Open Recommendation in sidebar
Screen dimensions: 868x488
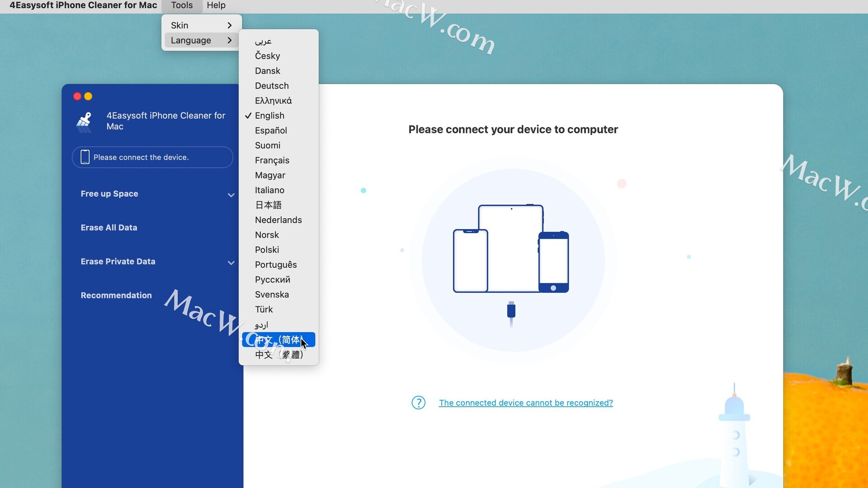tap(116, 295)
